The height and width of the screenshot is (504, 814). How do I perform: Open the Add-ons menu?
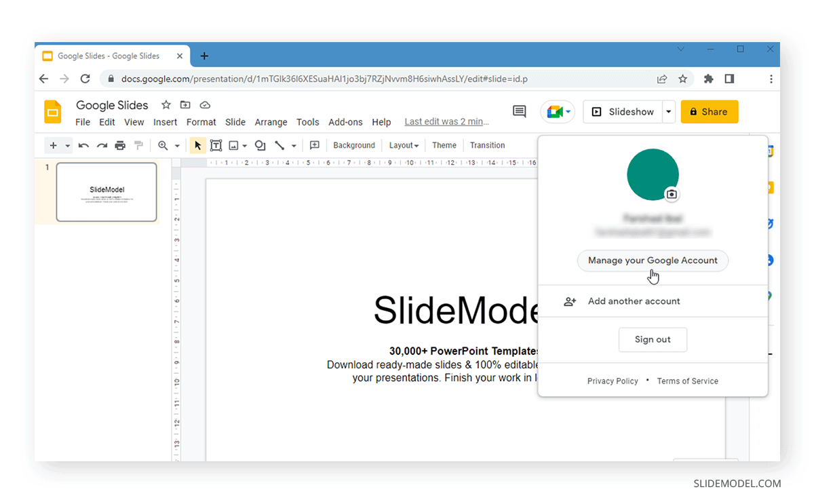[346, 122]
